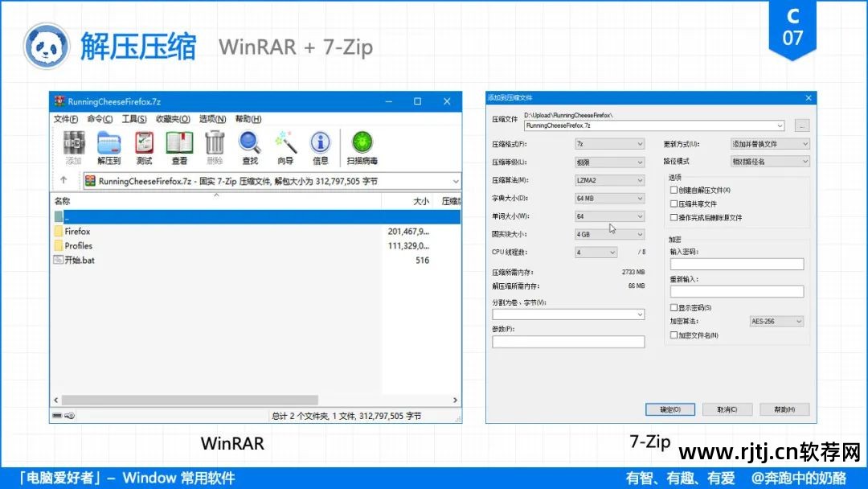Click the Add (添加) archive icon
Screen dimensions: 868x489
click(73, 149)
